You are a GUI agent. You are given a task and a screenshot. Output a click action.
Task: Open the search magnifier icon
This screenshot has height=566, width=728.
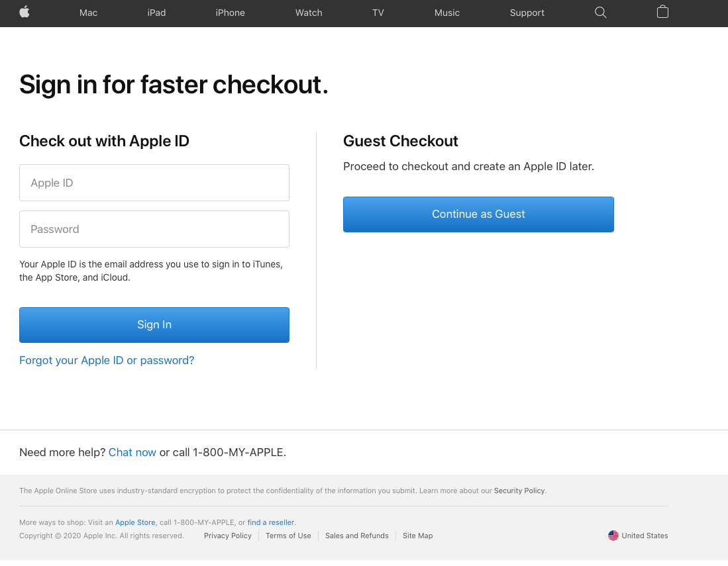click(x=600, y=13)
